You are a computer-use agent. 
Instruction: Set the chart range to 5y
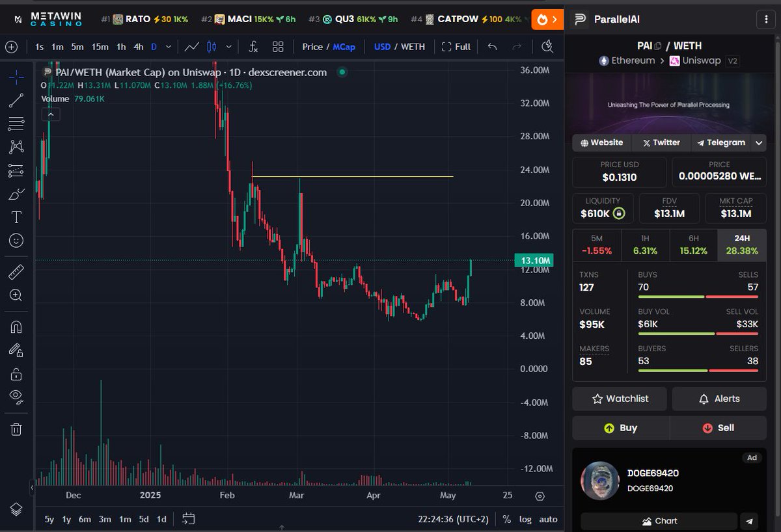[49, 519]
